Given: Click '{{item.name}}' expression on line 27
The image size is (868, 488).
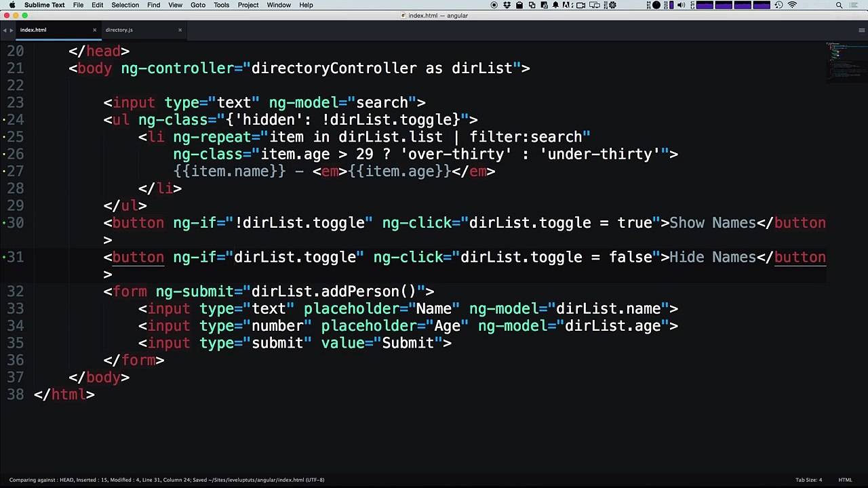Looking at the screenshot, I should [230, 171].
